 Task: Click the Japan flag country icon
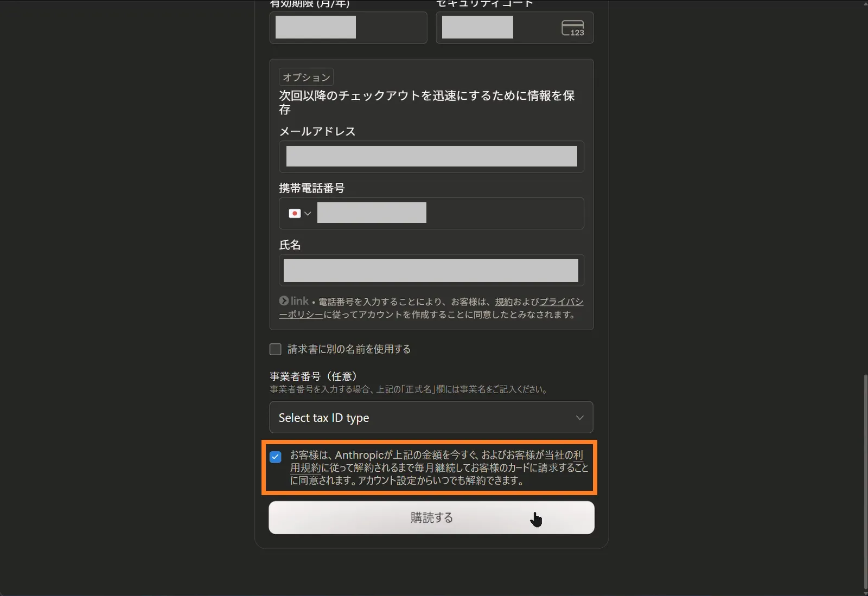295,214
